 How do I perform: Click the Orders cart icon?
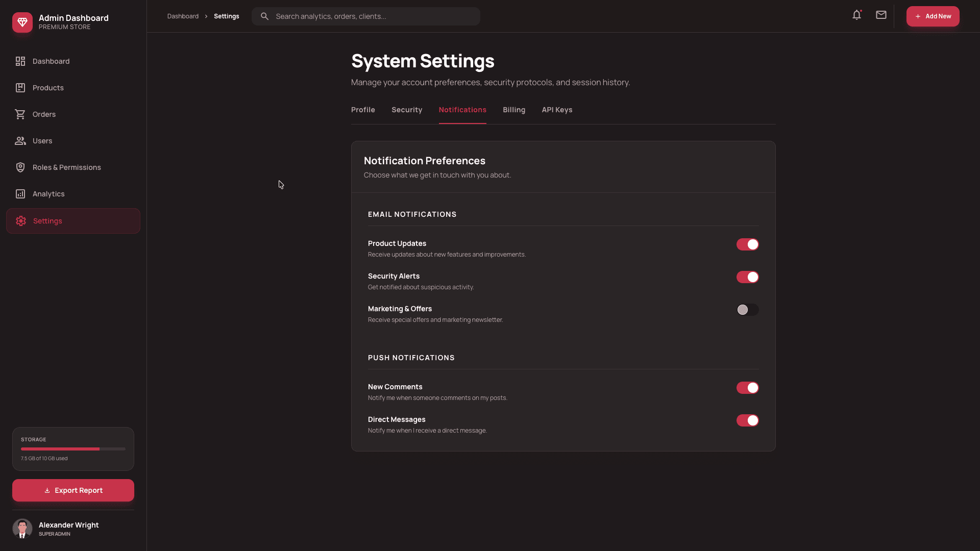[x=20, y=114]
